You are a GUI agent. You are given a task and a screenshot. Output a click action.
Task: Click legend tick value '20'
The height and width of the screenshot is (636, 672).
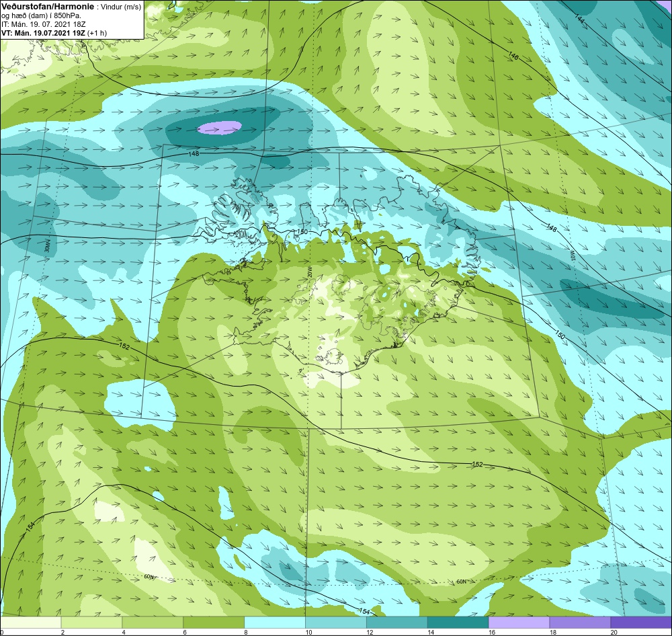[614, 632]
